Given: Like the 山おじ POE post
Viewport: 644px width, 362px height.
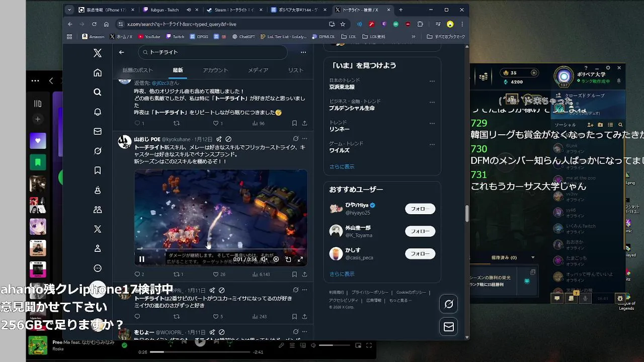Looking at the screenshot, I should pyautogui.click(x=216, y=274).
